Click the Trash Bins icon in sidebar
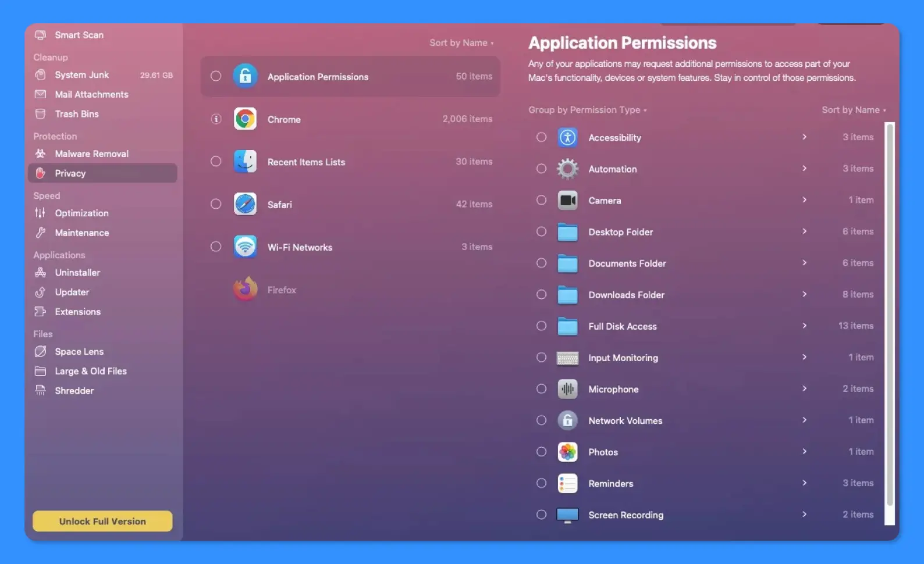 click(40, 114)
